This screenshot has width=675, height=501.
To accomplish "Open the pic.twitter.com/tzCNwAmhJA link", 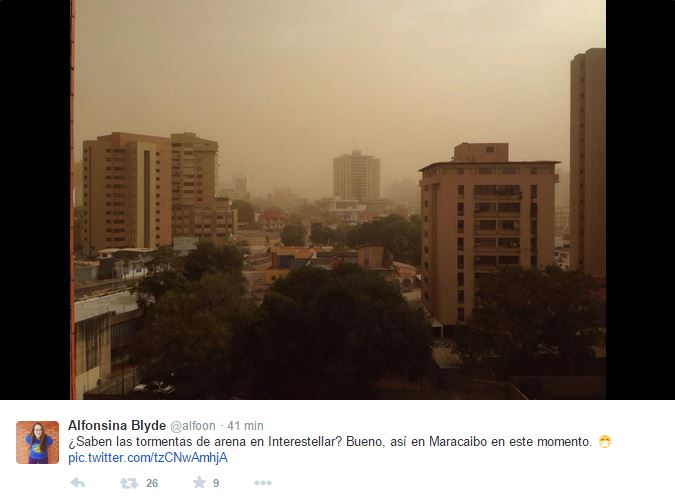I will pyautogui.click(x=148, y=458).
